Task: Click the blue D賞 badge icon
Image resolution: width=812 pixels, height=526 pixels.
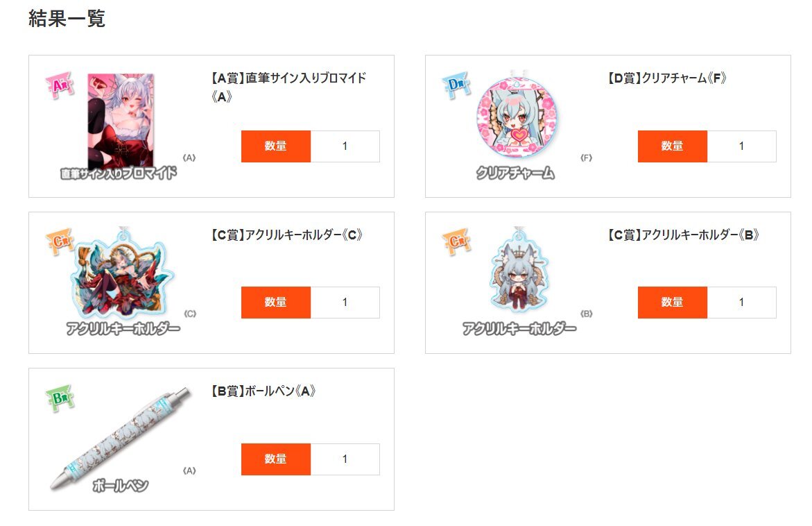Action: pyautogui.click(x=456, y=85)
